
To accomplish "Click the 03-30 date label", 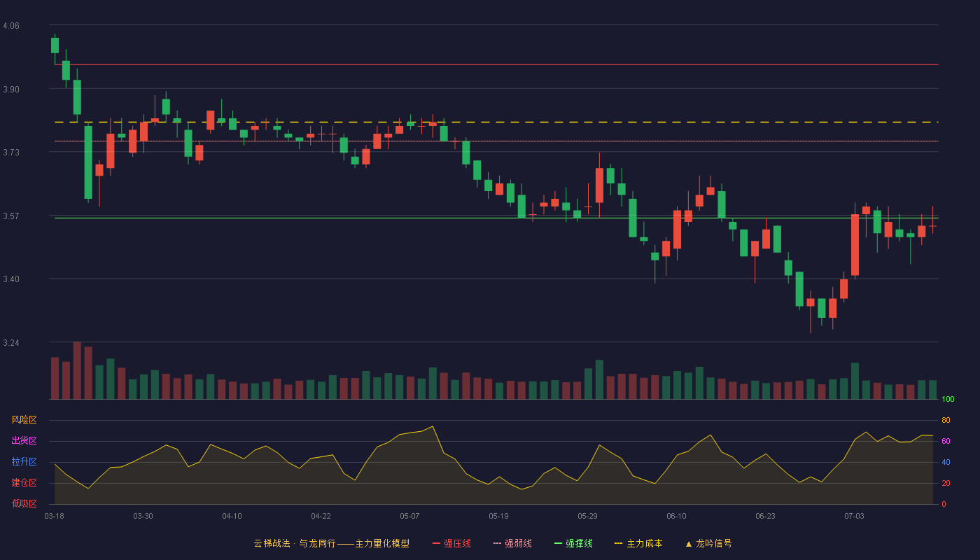I will tap(143, 516).
